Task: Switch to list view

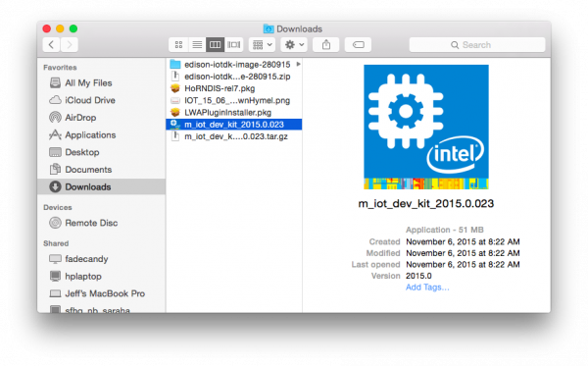Action: click(x=197, y=45)
